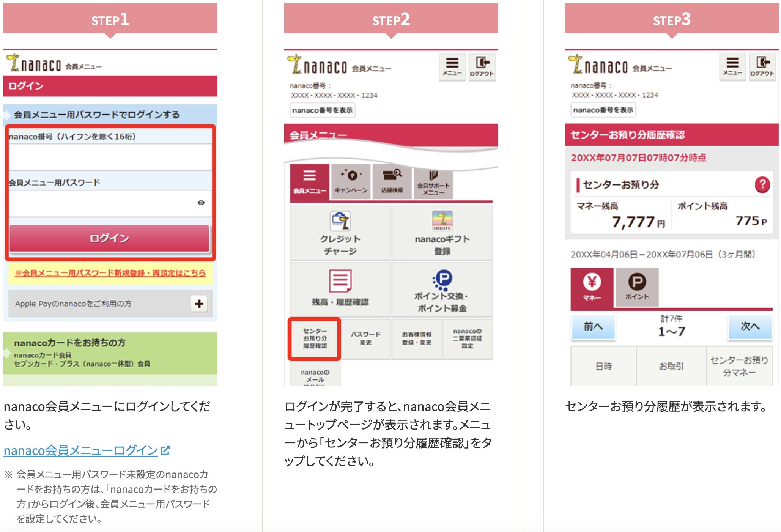Open the メニュー hamburger icon in STEP3

732,67
